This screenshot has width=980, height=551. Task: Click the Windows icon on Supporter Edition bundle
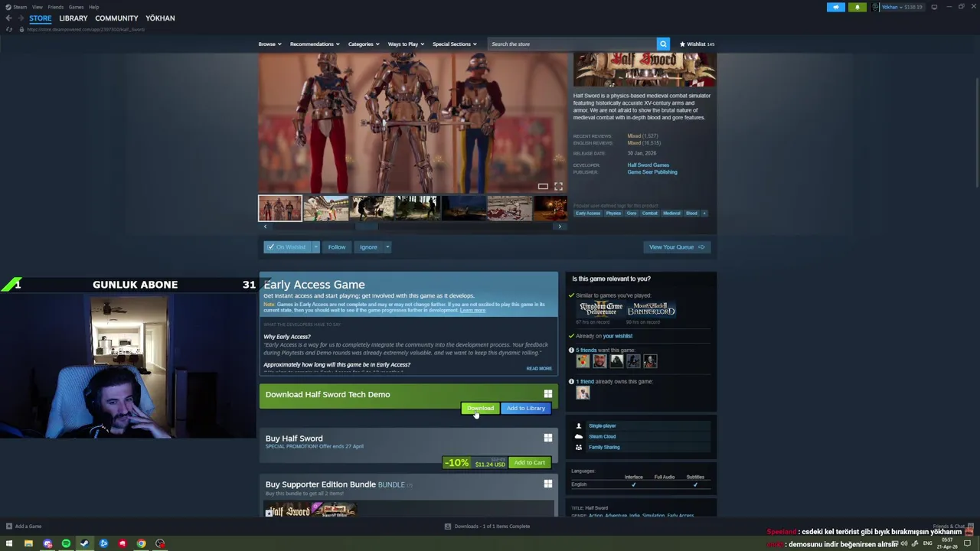click(x=547, y=484)
